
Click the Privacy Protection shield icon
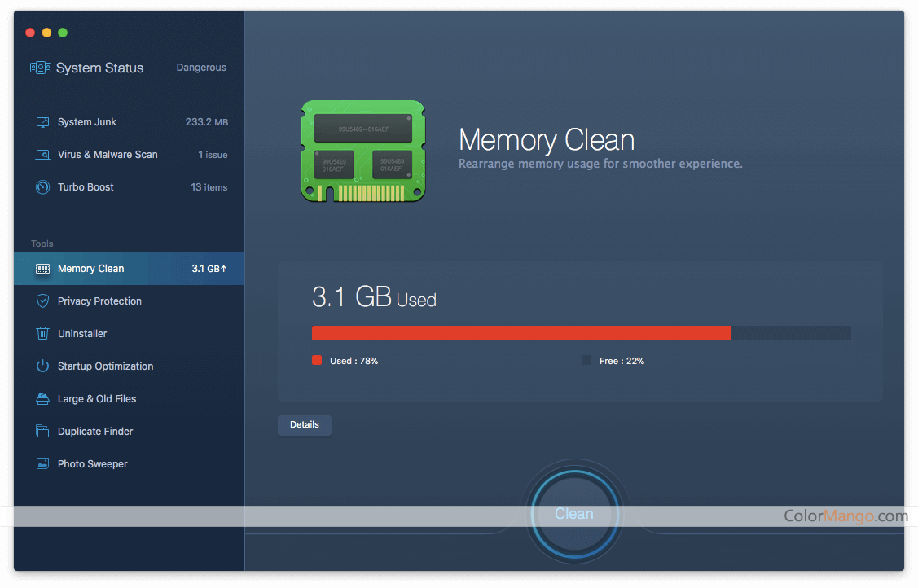click(43, 301)
